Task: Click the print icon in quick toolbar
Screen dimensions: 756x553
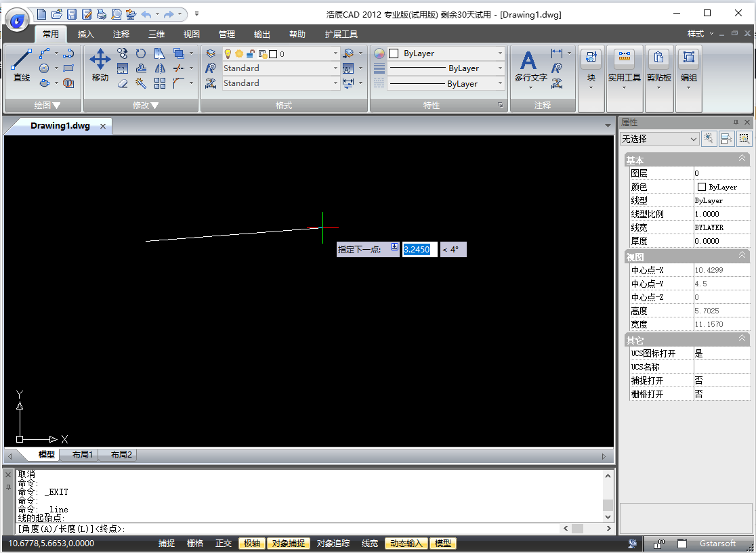Action: (101, 14)
